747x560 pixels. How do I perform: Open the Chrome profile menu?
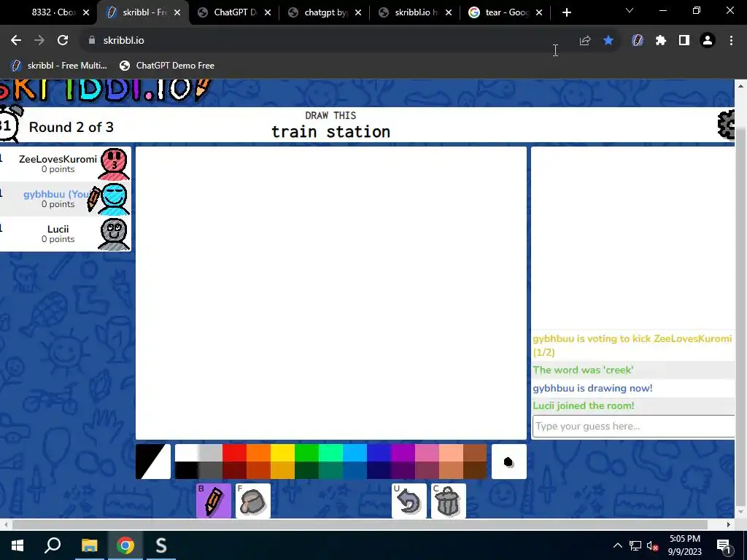click(708, 41)
